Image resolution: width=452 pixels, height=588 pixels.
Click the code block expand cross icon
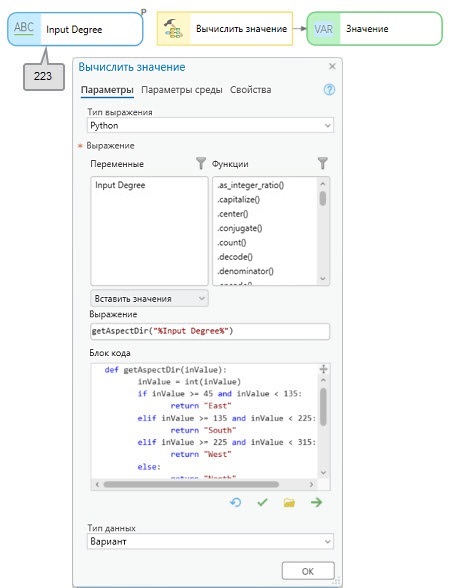click(x=323, y=369)
